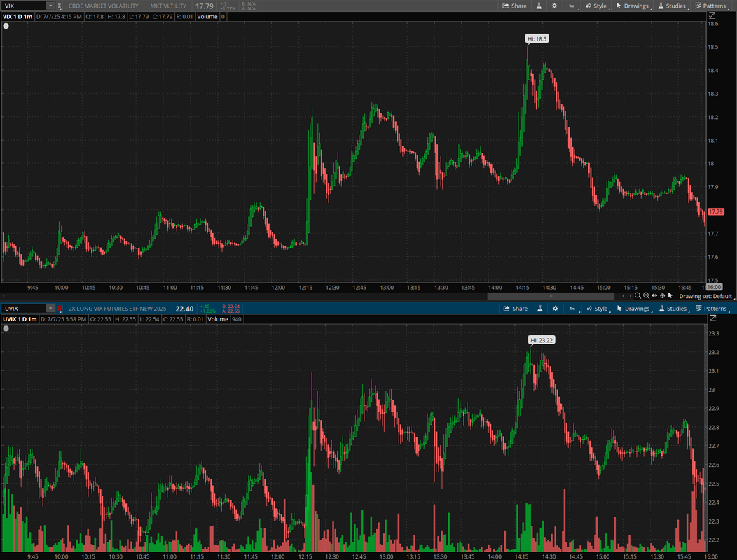The width and height of the screenshot is (737, 560).
Task: Open the flask study icon on VIX toolbar
Action: (x=539, y=6)
